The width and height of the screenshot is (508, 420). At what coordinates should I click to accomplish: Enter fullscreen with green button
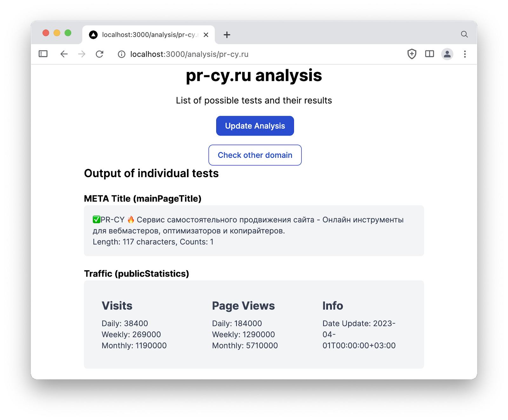pyautogui.click(x=67, y=33)
